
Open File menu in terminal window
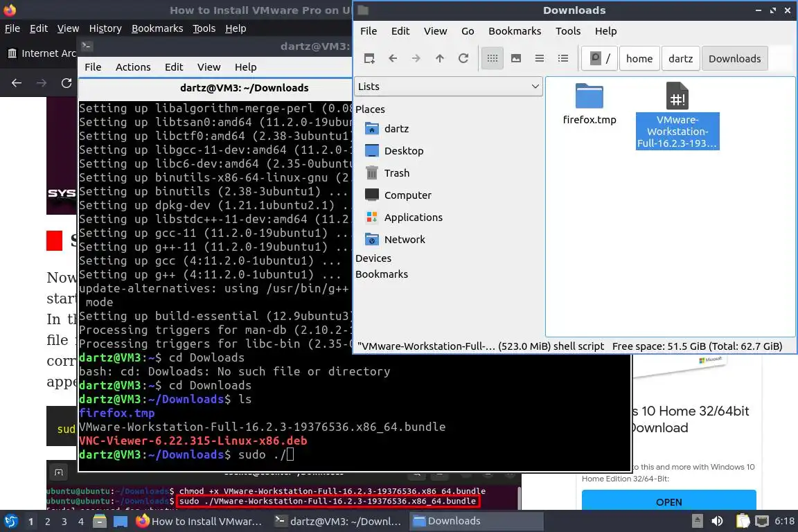pos(93,67)
